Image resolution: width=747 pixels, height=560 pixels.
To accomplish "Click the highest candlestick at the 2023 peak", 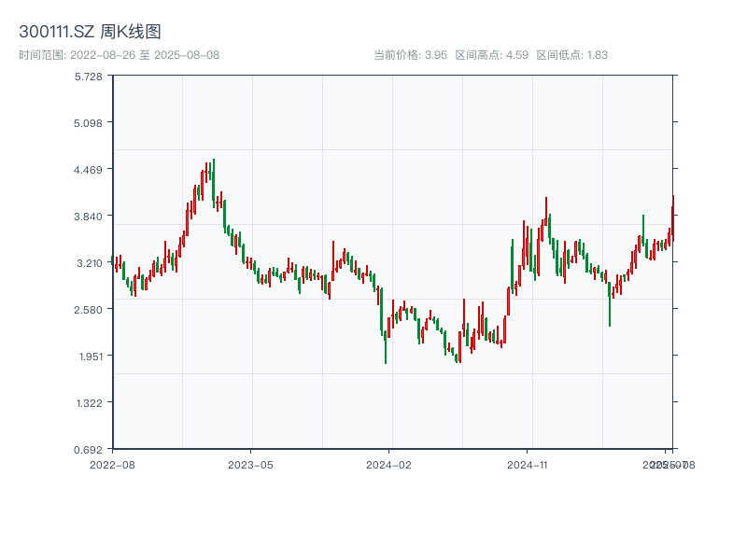I will [213, 182].
